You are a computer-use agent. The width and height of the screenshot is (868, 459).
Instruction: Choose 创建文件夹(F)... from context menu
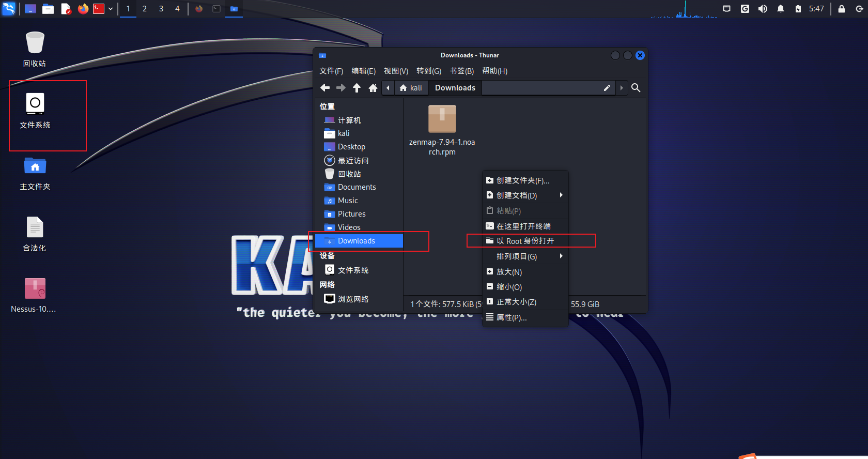pyautogui.click(x=525, y=180)
